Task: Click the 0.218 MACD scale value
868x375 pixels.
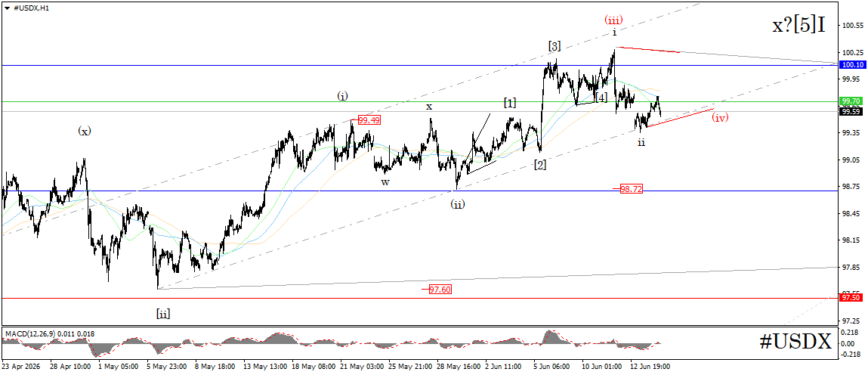Action: point(851,333)
